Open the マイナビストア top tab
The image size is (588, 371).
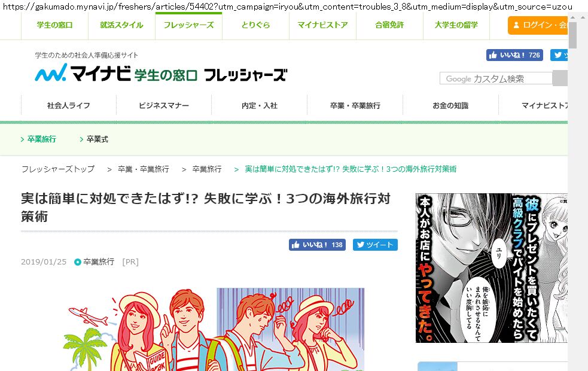[322, 25]
